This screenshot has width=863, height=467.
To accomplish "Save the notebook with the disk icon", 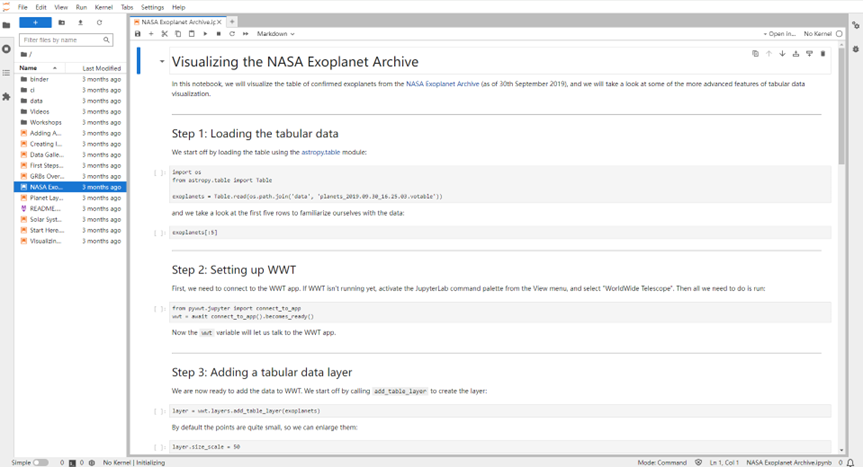I will click(138, 34).
